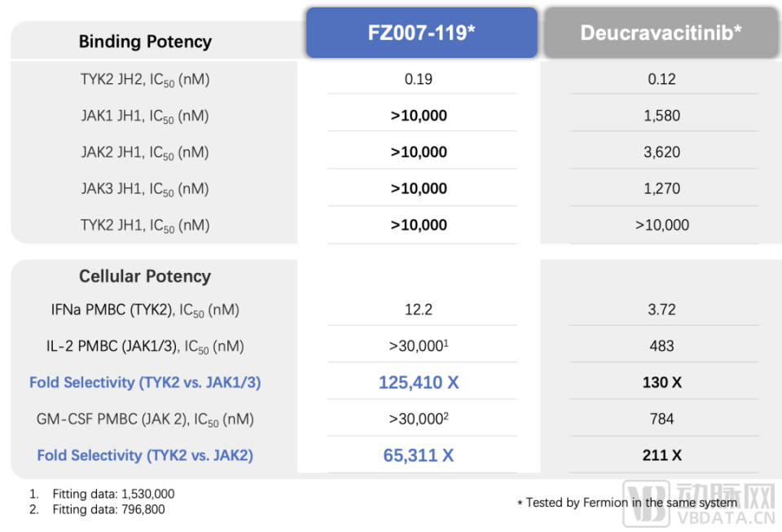Click the 65,311 X selectivity value

click(x=419, y=455)
